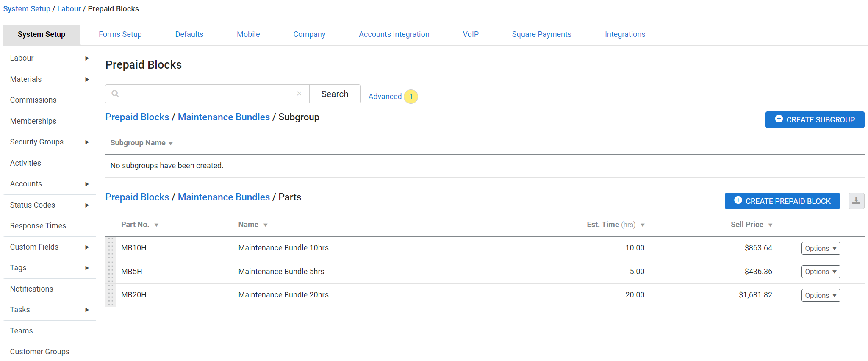Open Options dropdown for MB10H
The image size is (868, 361).
click(821, 248)
